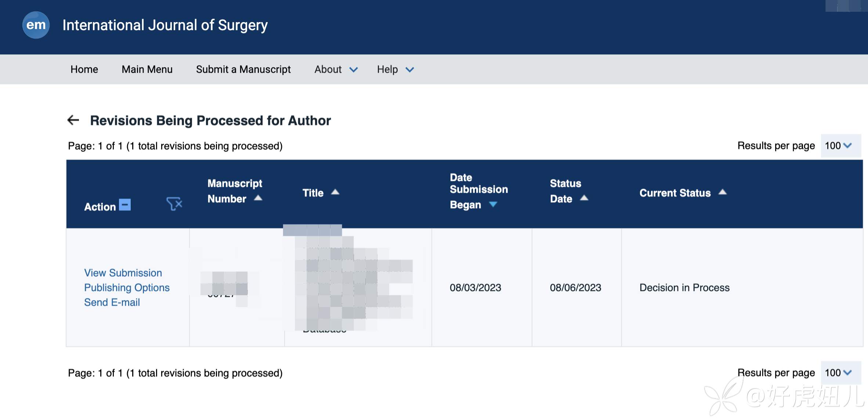
Task: Click the International Journal of Surgery title
Action: click(x=165, y=25)
